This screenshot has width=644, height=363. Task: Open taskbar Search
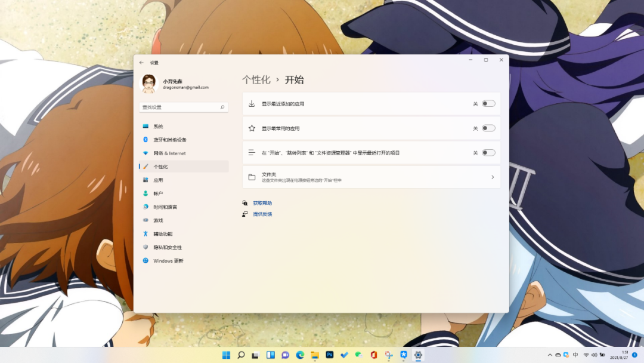point(241,355)
